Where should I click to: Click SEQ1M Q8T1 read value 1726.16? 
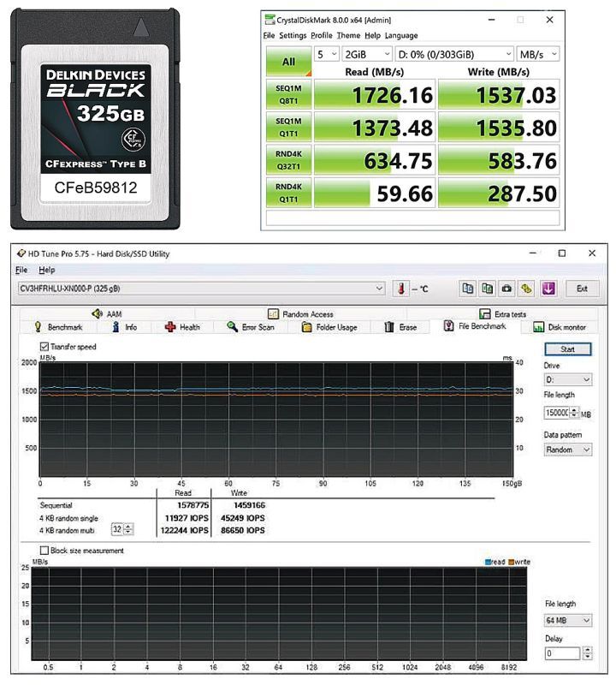click(x=392, y=95)
